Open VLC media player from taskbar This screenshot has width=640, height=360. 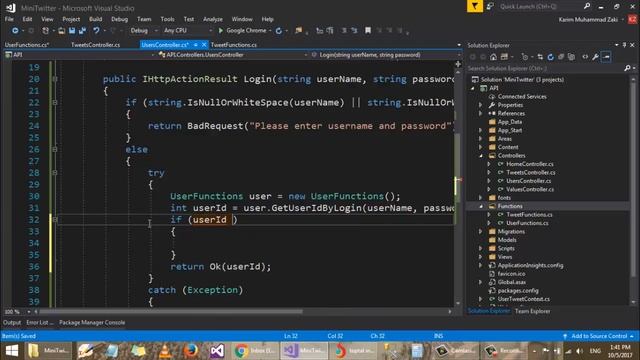(x=165, y=351)
